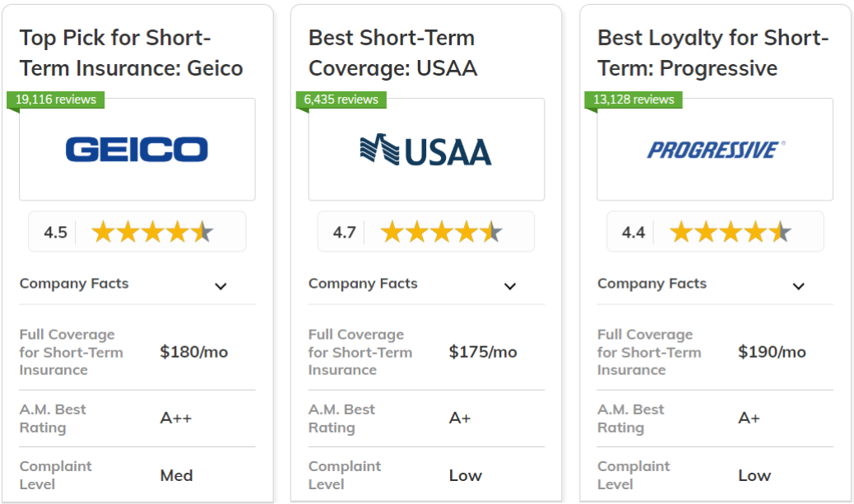Screen dimensions: 854x504
Task: Collapse Geico's Company Facts chevron
Action: (220, 286)
